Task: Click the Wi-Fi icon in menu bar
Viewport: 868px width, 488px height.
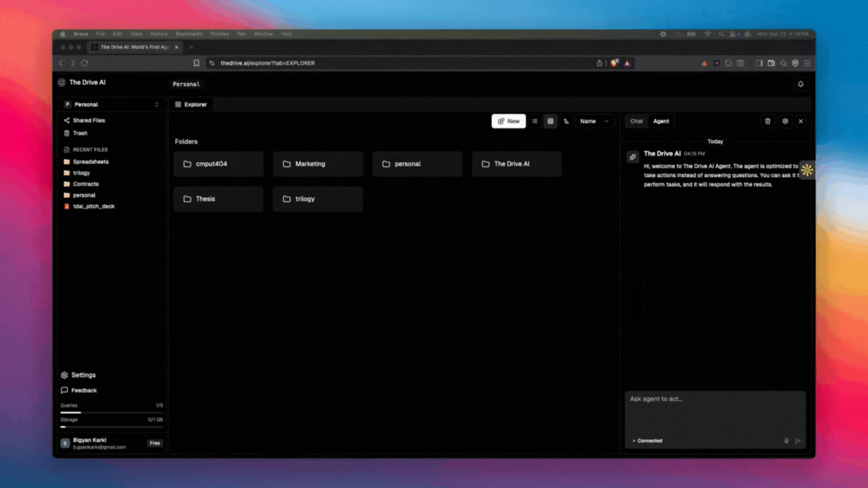Action: point(708,34)
